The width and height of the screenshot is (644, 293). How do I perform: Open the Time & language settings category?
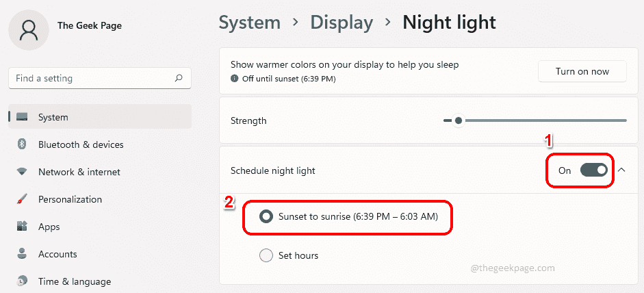74,281
